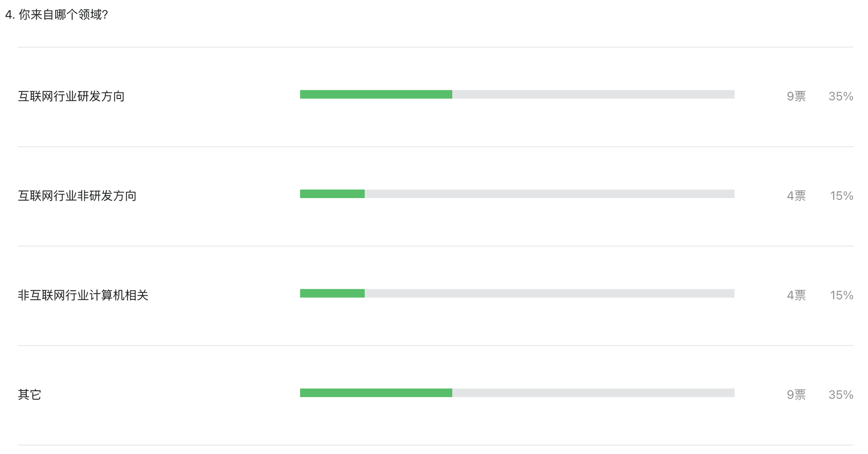This screenshot has height=454, width=868.
Task: Click the 35% value in 互联网行业研发方向 row
Action: point(841,96)
